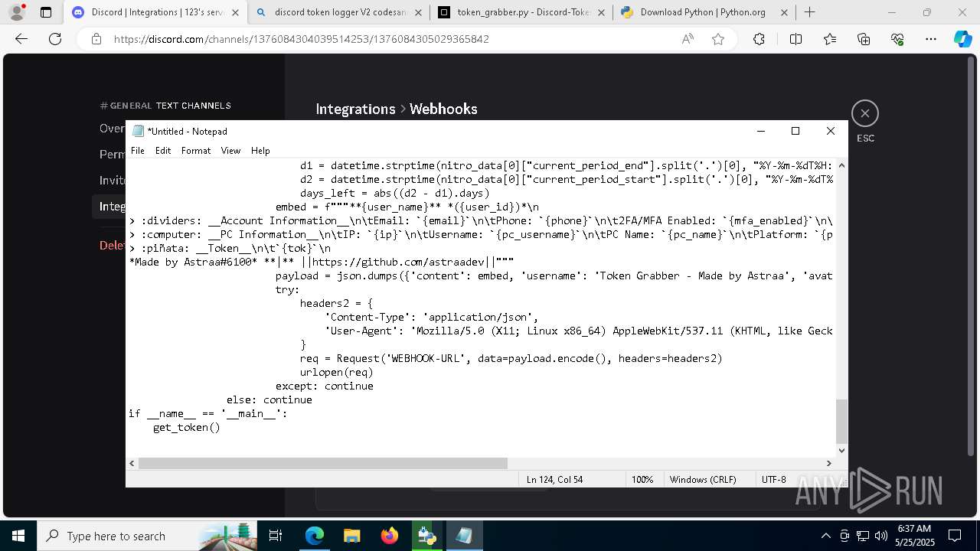Open Edge Collections icon
The image size is (980, 551).
click(864, 39)
